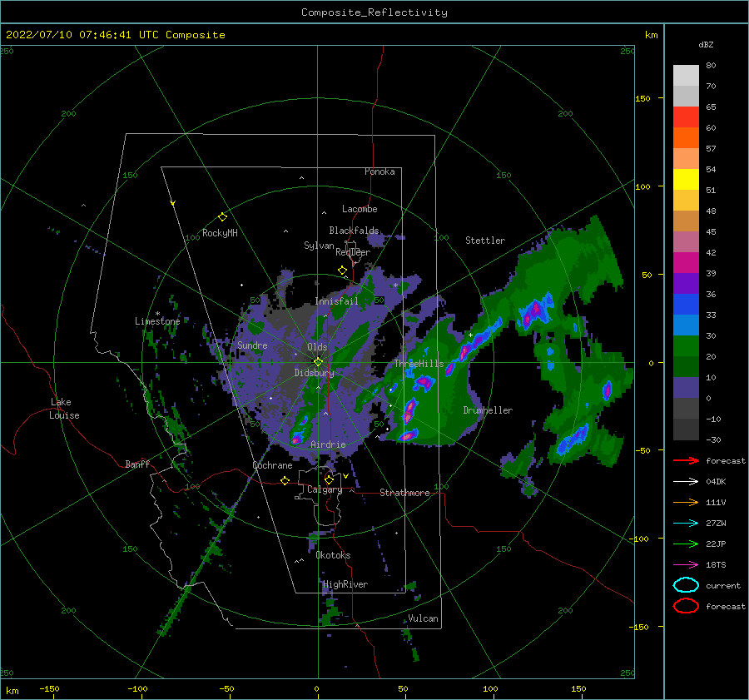Click the intense storm cell near Airdrie
This screenshot has height=700, width=749.
[x=296, y=438]
